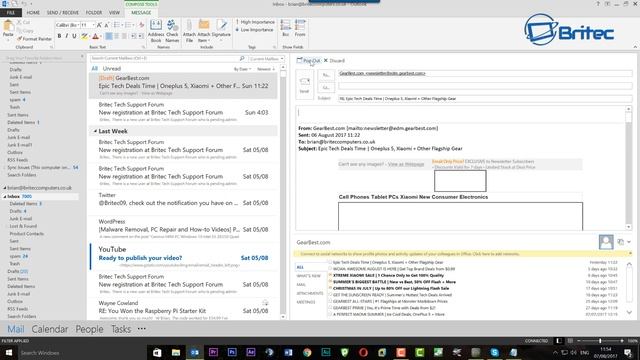
Task: Mark message as High Importance
Action: click(x=255, y=22)
